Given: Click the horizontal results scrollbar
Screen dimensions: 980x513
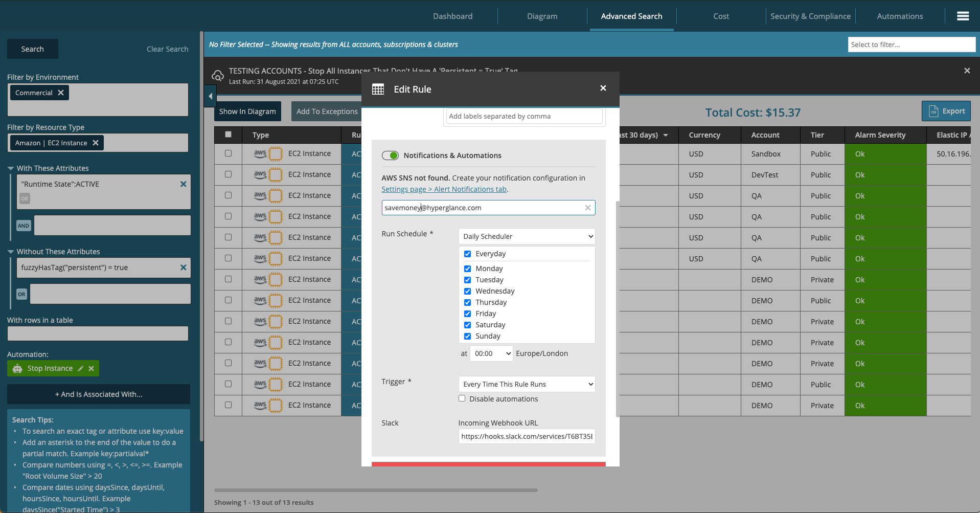Looking at the screenshot, I should (376, 490).
